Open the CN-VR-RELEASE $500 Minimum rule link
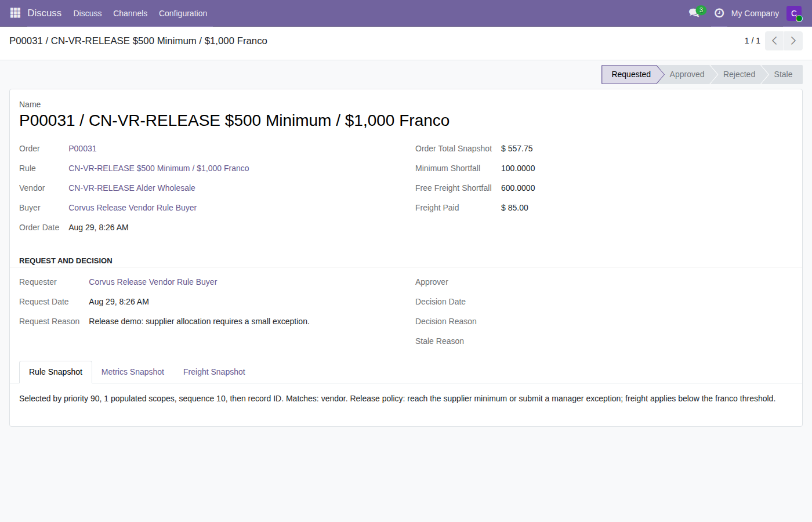Image resolution: width=812 pixels, height=522 pixels. click(x=159, y=168)
